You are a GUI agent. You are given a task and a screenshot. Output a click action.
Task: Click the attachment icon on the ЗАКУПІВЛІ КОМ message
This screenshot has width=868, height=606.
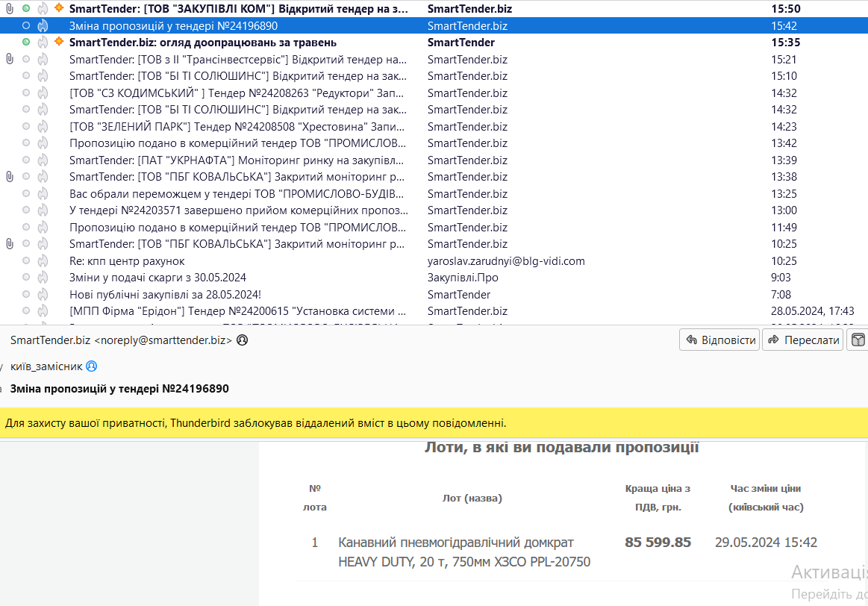pyautogui.click(x=10, y=9)
